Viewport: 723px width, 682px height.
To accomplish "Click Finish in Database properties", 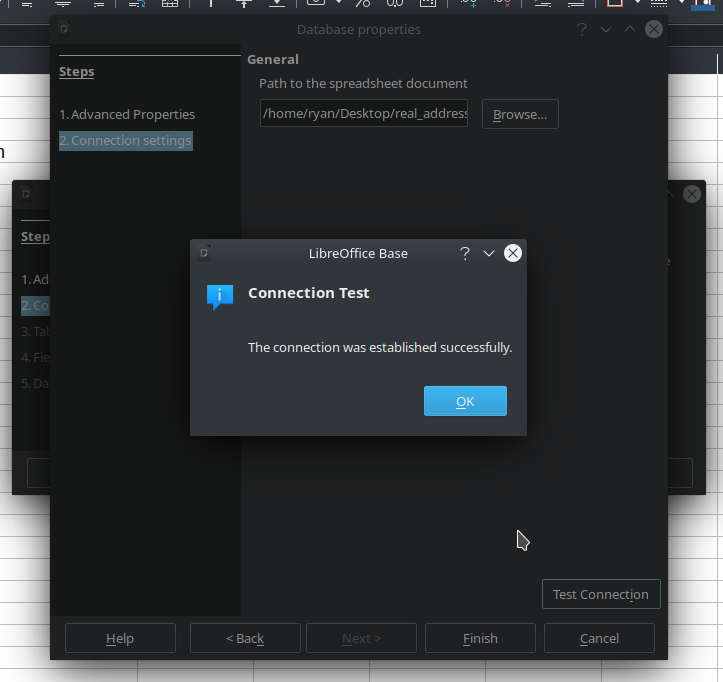I will (x=480, y=638).
